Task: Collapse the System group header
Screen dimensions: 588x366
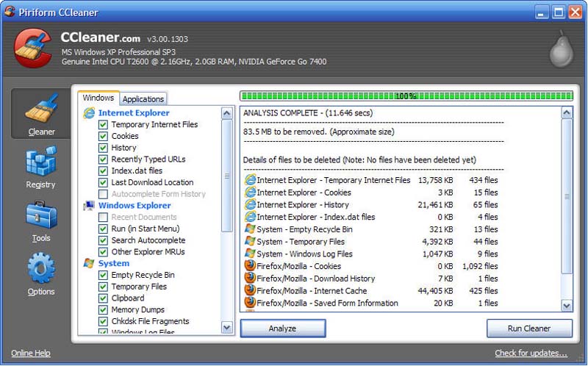Action: pos(113,263)
